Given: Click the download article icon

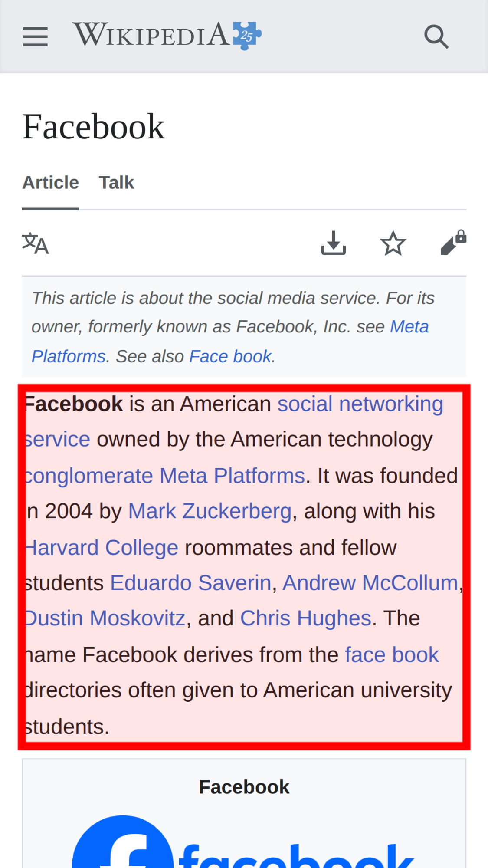Looking at the screenshot, I should pyautogui.click(x=333, y=243).
